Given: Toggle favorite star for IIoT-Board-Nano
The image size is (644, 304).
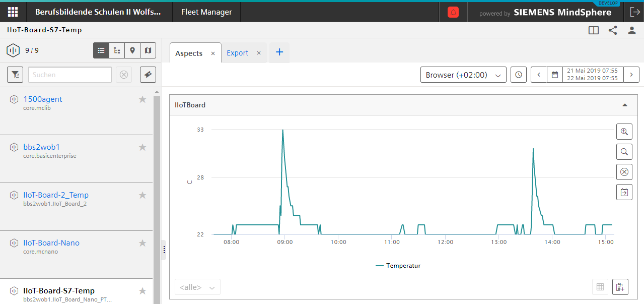Looking at the screenshot, I should coord(142,243).
